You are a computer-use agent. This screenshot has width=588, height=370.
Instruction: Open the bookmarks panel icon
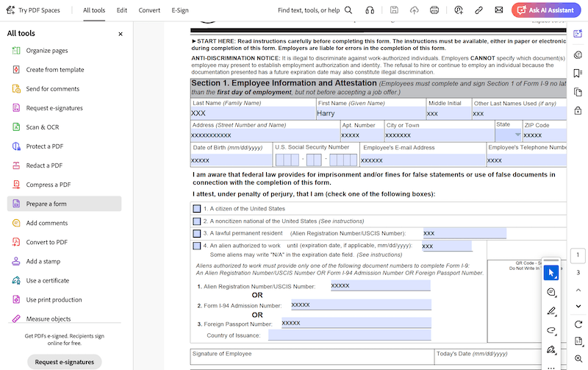(578, 73)
